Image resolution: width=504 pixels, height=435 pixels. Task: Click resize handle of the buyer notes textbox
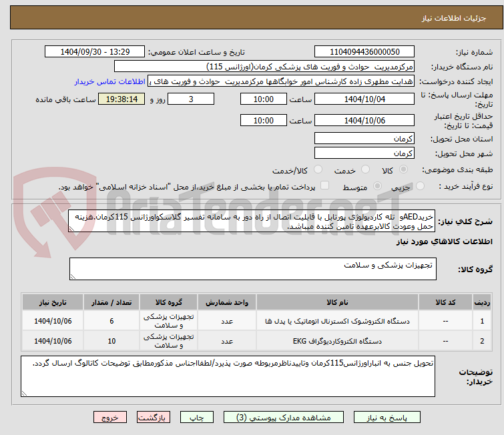click(24, 393)
